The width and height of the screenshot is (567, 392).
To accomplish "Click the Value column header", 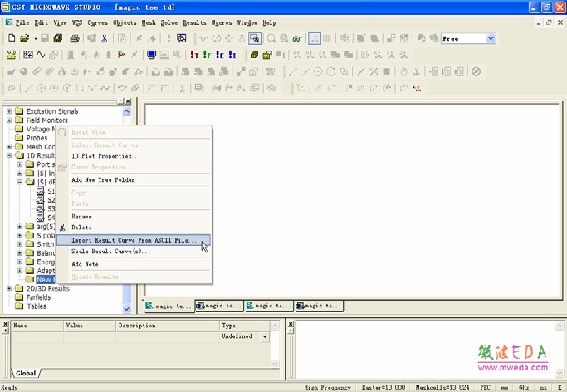I will pyautogui.click(x=90, y=326).
